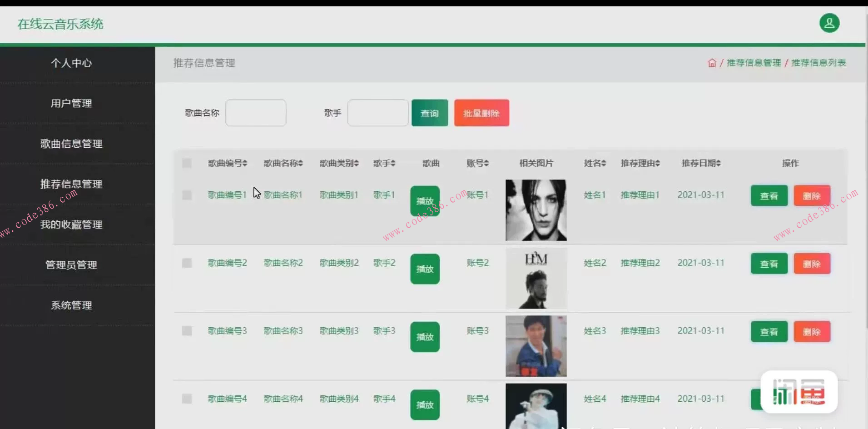Open the user profile icon at top right
This screenshot has width=868, height=429.
coord(830,23)
